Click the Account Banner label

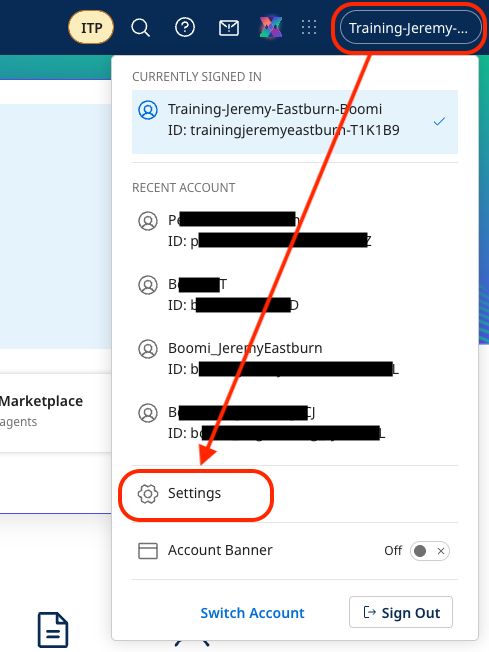[x=220, y=550]
